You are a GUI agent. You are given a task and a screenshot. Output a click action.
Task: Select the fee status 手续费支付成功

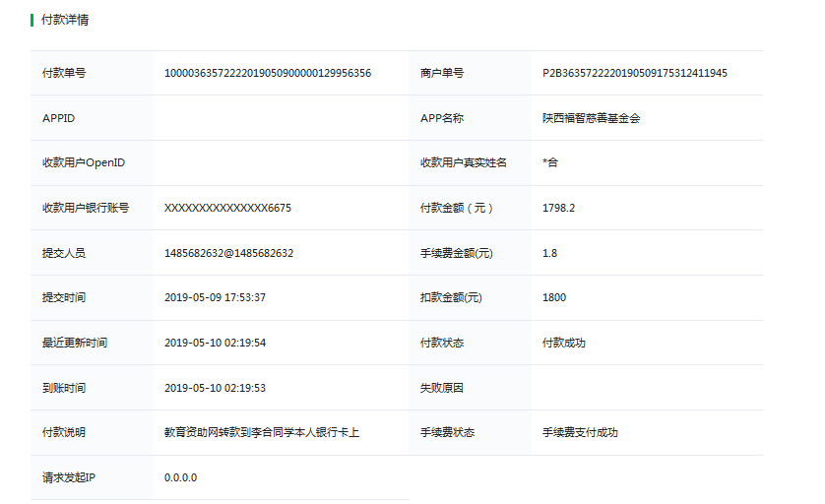click(580, 432)
